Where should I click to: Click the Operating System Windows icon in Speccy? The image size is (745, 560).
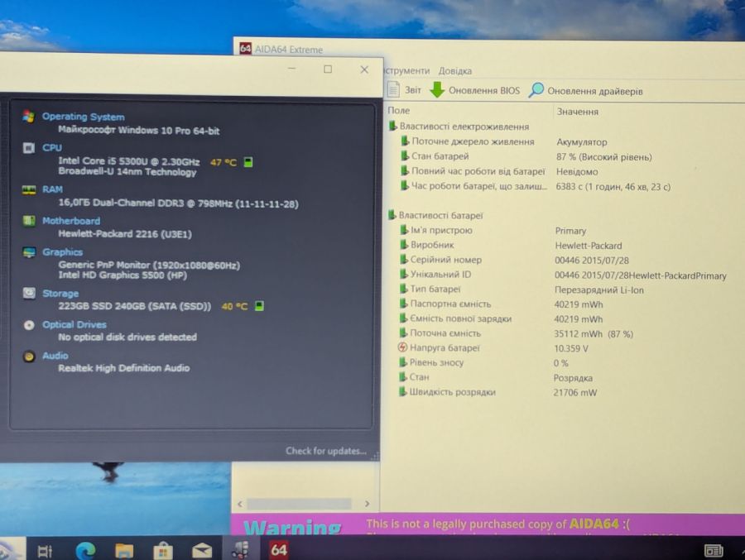pyautogui.click(x=28, y=117)
